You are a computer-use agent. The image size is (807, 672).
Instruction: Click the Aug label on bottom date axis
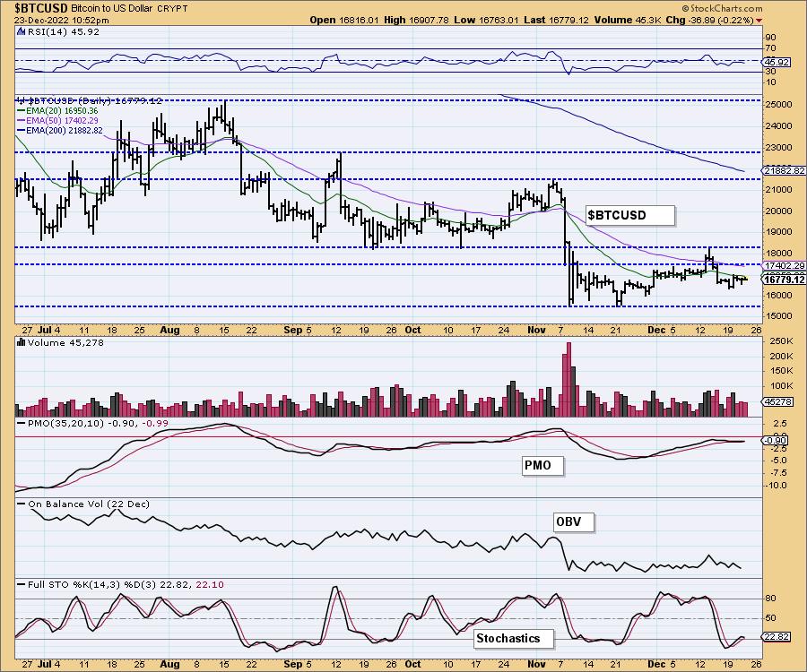pyautogui.click(x=169, y=664)
